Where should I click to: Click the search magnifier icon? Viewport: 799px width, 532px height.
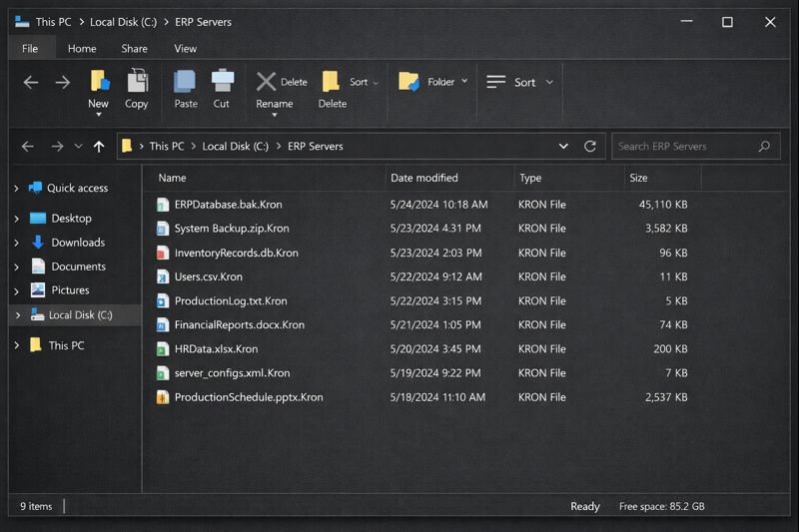pyautogui.click(x=765, y=146)
